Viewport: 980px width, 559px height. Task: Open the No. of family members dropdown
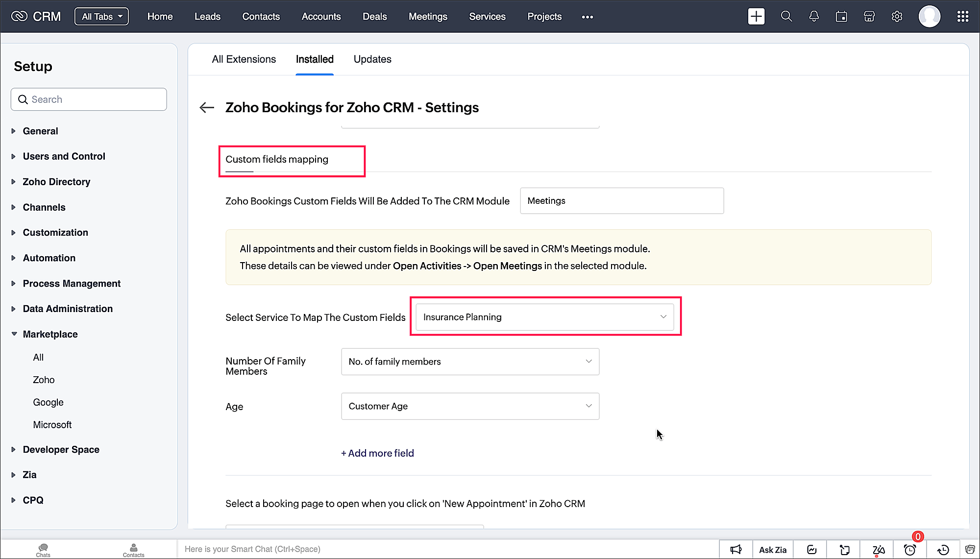click(x=469, y=362)
